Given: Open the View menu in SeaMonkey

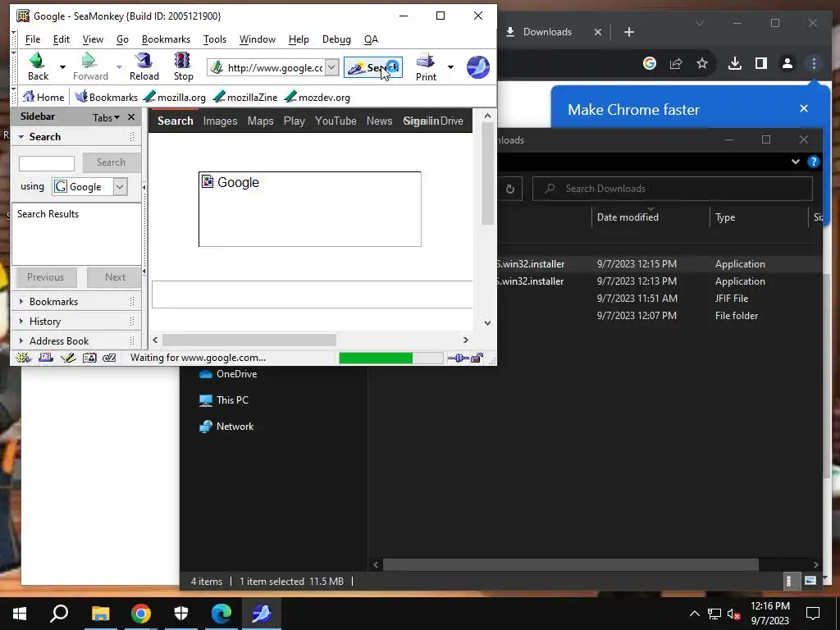Looking at the screenshot, I should pos(93,39).
